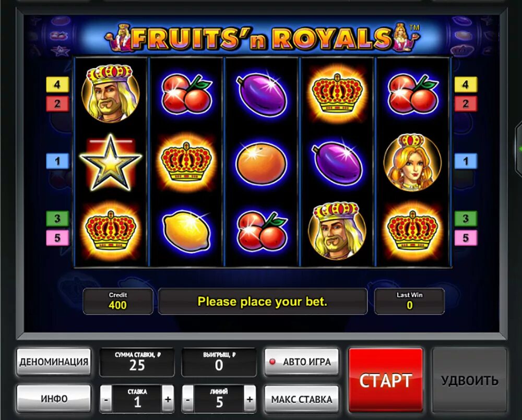Open the ИНФО paytable info
The height and width of the screenshot is (420, 522).
pyautogui.click(x=54, y=399)
